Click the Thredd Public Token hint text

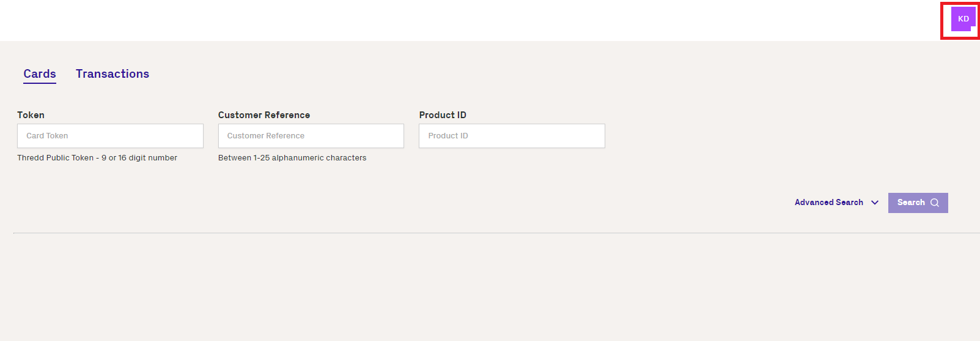click(97, 158)
